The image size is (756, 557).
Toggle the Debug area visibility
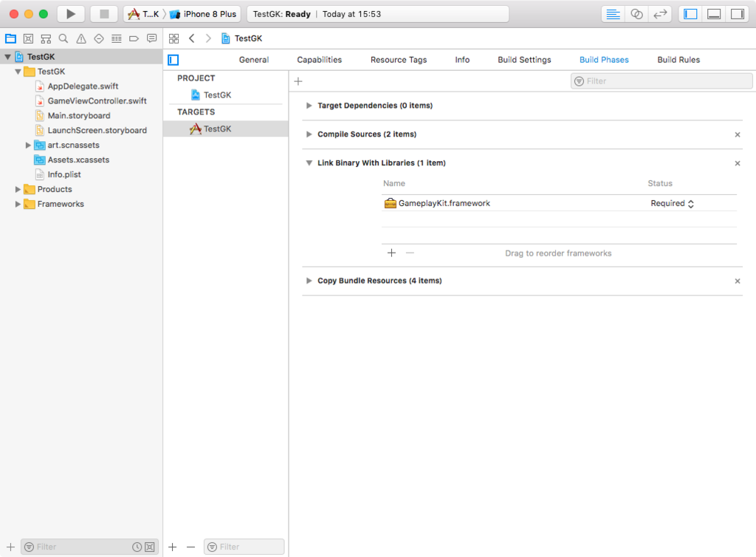(x=714, y=14)
